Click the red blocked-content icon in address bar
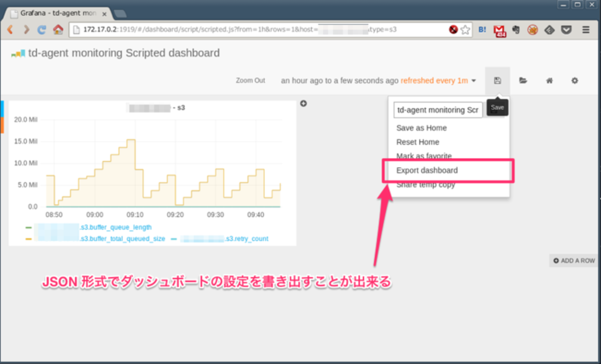The width and height of the screenshot is (601, 364). click(453, 30)
